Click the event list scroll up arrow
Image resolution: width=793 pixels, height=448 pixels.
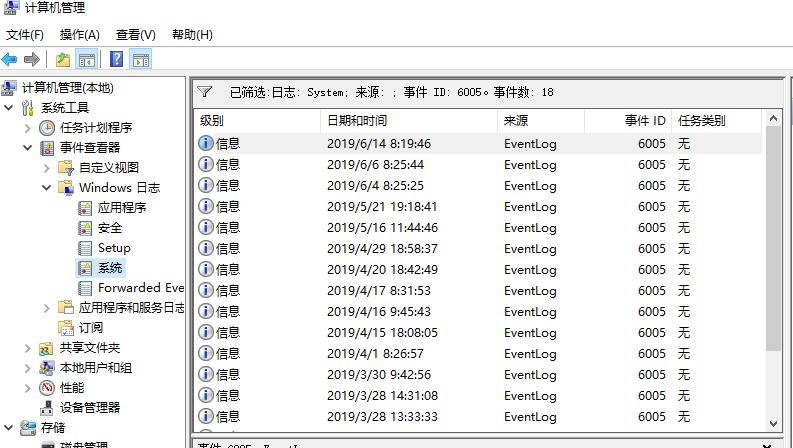pos(773,119)
